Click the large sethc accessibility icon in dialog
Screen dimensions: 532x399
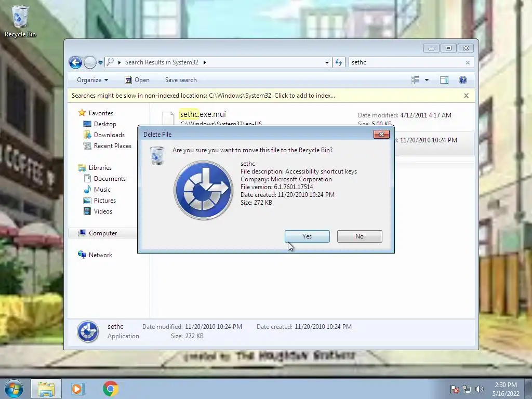[203, 190]
